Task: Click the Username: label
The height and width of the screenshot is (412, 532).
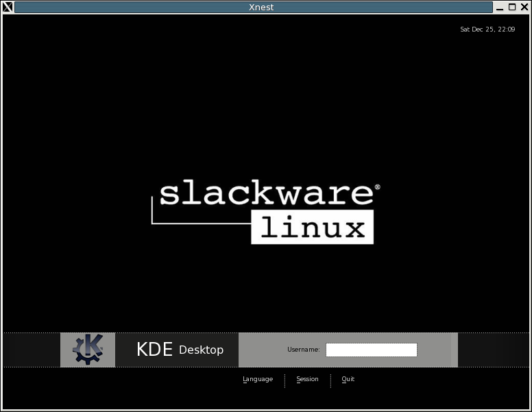Action: (x=303, y=349)
